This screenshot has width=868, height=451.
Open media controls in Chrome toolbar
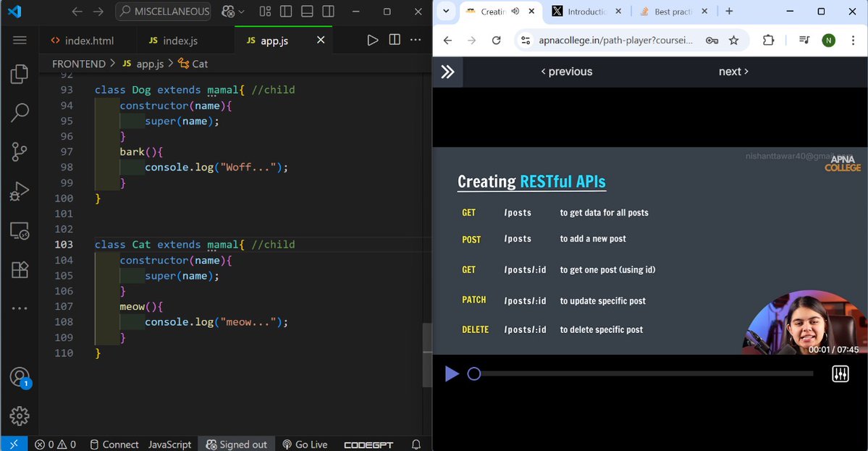[804, 40]
